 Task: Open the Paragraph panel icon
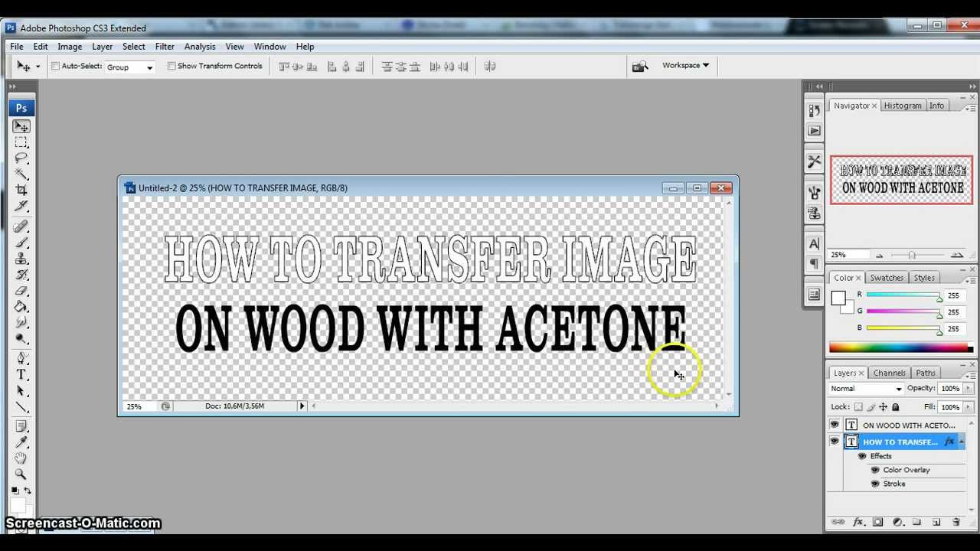(814, 264)
